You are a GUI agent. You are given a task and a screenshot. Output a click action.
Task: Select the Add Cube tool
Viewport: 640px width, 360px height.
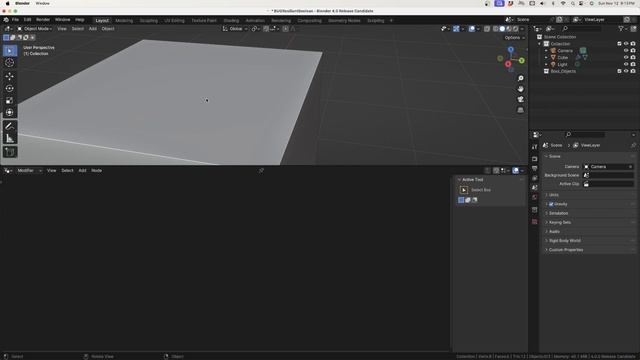[9, 152]
